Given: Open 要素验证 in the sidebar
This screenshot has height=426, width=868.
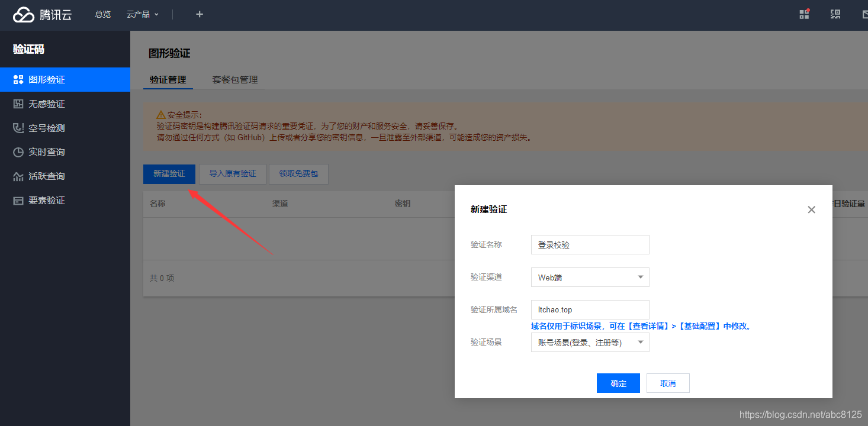Looking at the screenshot, I should click(65, 201).
